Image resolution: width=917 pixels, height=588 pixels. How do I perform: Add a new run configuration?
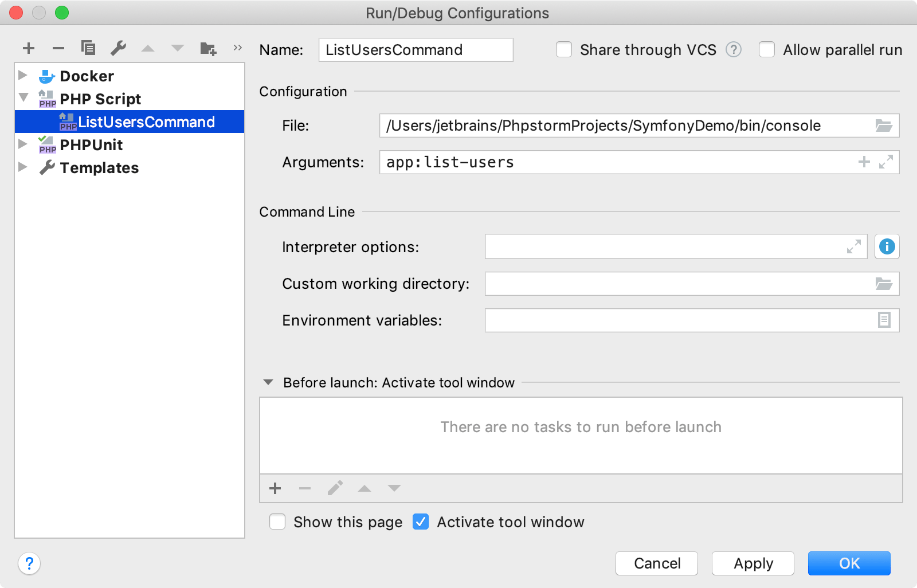(28, 48)
